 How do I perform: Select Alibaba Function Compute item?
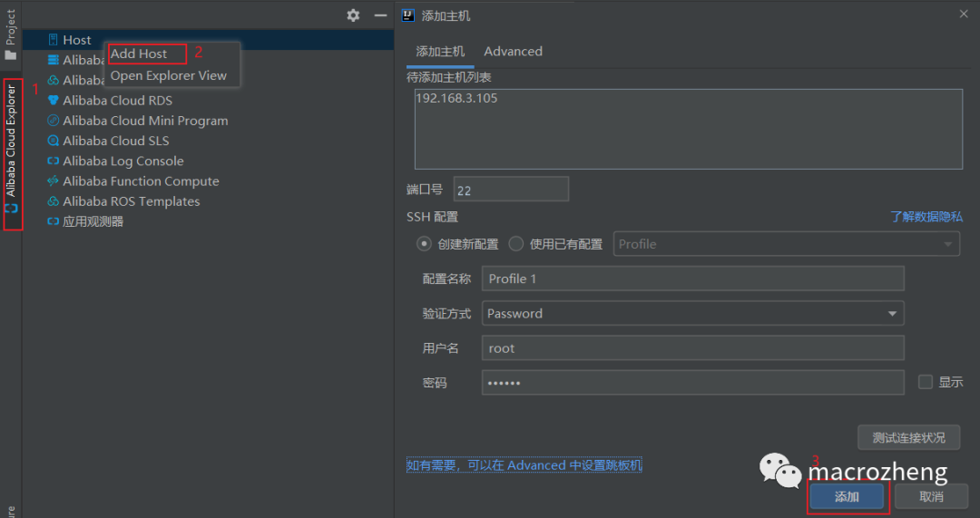[141, 181]
